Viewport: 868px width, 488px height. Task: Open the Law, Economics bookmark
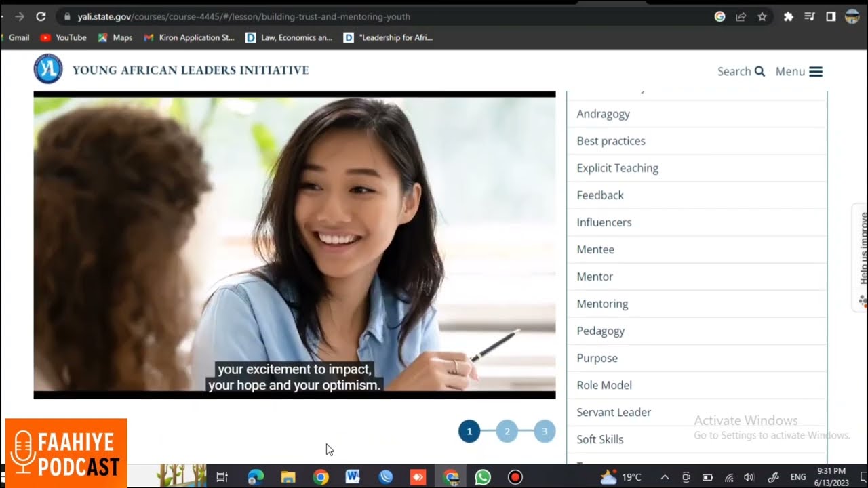coord(289,37)
